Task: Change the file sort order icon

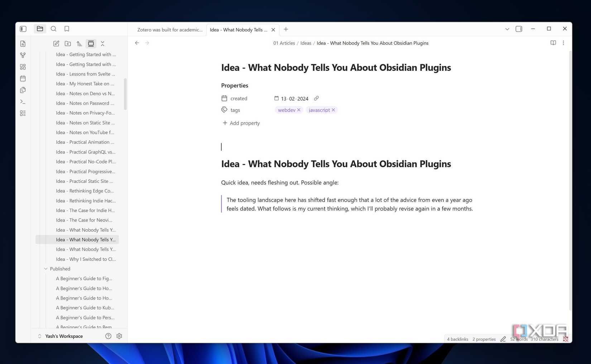Action: point(79,44)
